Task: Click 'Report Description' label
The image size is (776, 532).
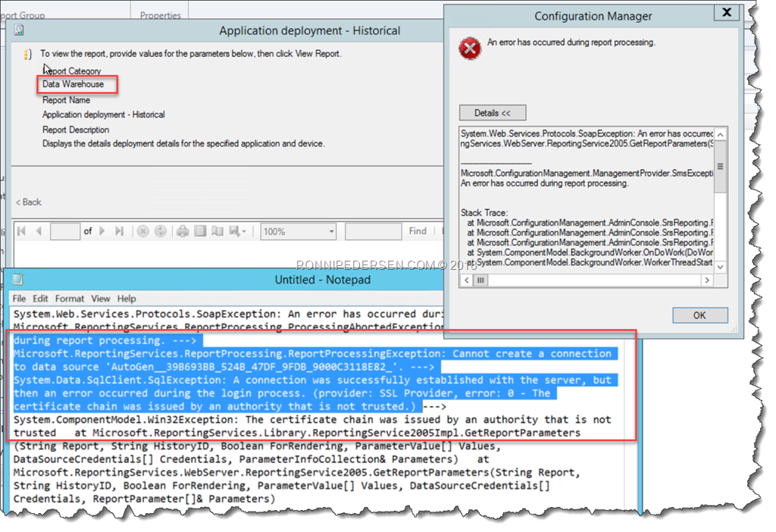Action: click(x=76, y=130)
